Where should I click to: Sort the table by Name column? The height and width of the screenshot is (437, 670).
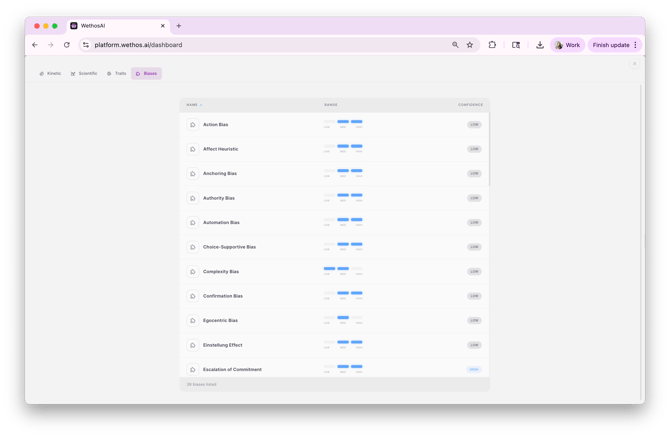click(x=193, y=104)
